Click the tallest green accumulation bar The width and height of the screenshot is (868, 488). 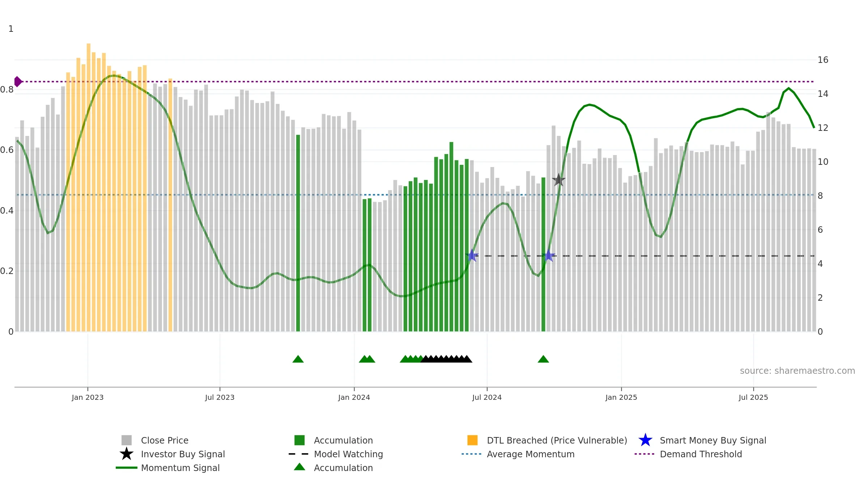(x=451, y=237)
